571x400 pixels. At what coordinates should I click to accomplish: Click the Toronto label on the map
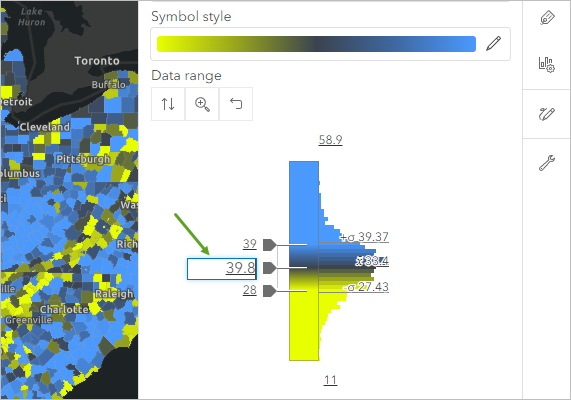97,61
